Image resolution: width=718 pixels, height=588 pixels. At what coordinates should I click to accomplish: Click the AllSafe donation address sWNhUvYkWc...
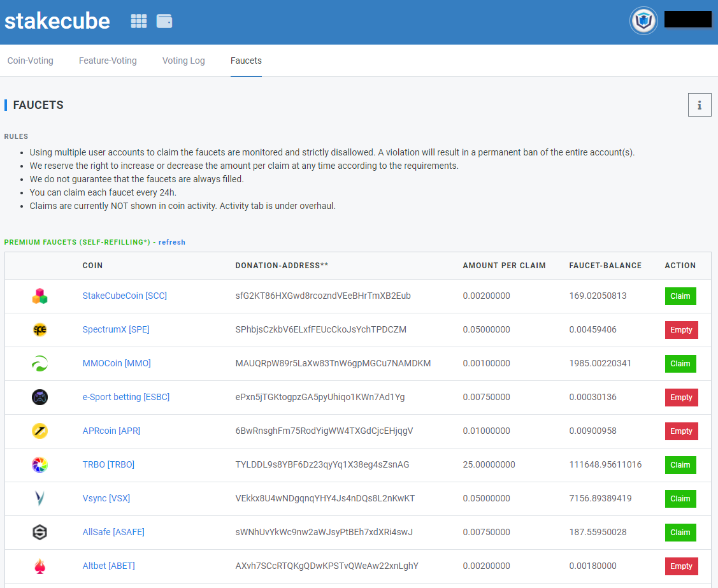[324, 532]
